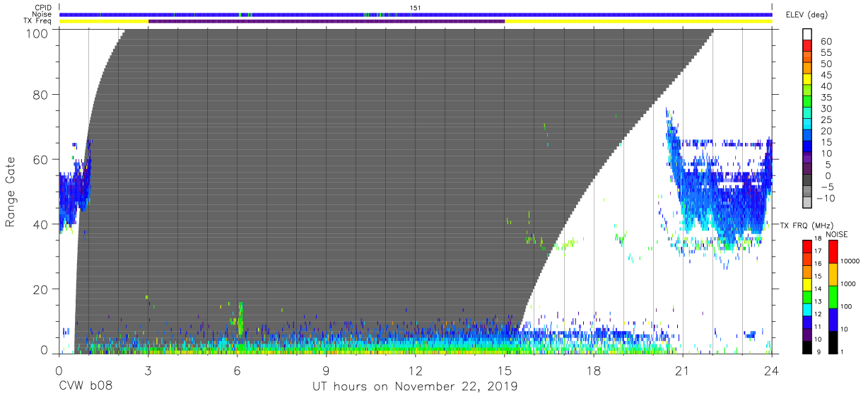
Task: Pick the purple 5-10 elevation swatch
Action: click(807, 159)
